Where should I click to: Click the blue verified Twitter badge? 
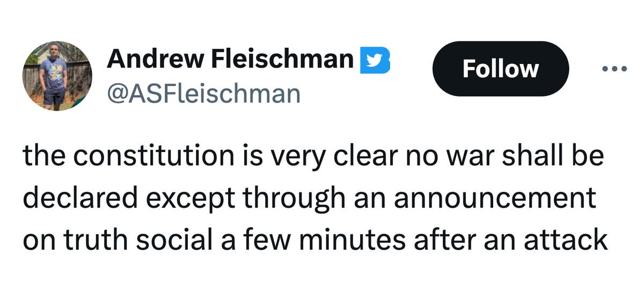click(x=376, y=60)
